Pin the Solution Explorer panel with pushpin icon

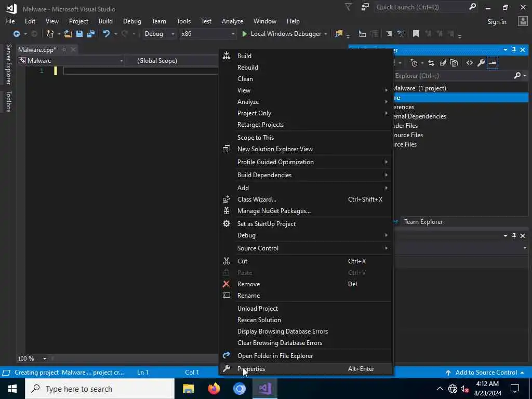pos(514,50)
